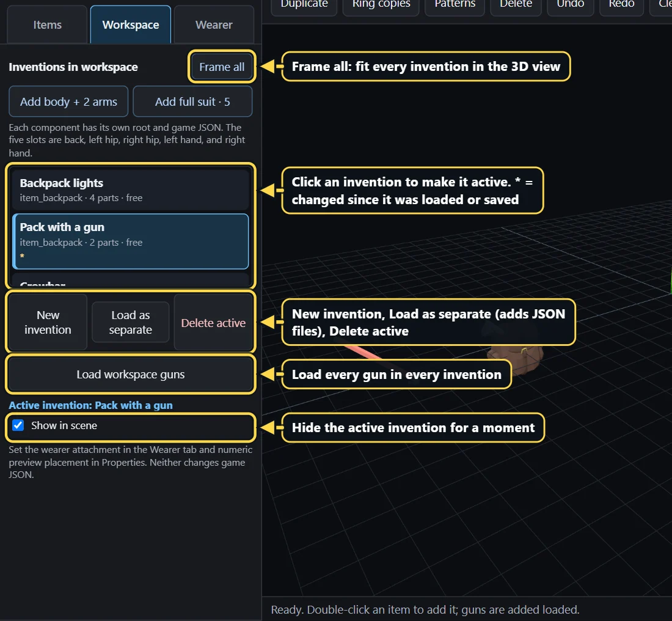Screen dimensions: 672x621
Task: Select the Pack with a gun invention
Action: point(130,241)
